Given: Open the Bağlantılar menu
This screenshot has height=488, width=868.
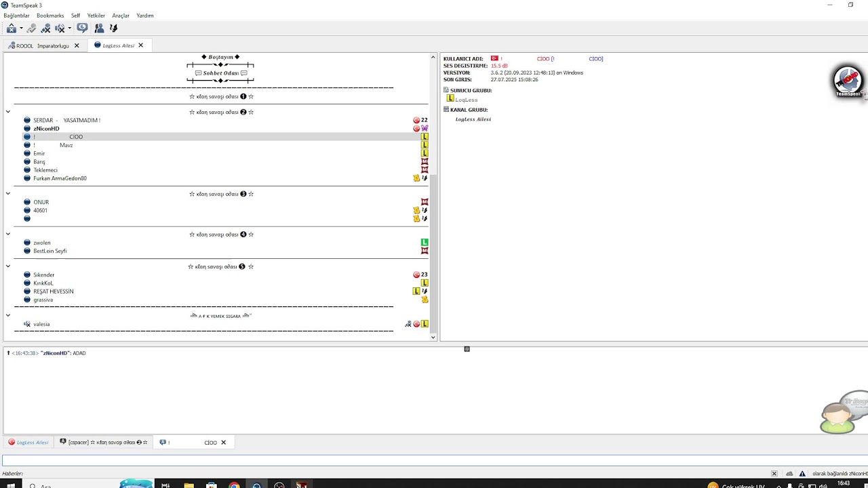Looking at the screenshot, I should click(x=16, y=16).
